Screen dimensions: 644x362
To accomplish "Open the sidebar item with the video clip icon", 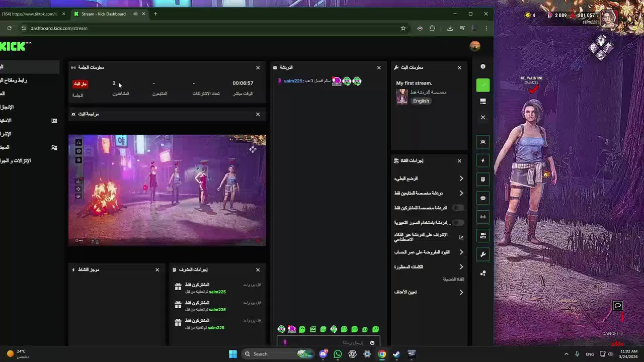I will (x=29, y=120).
